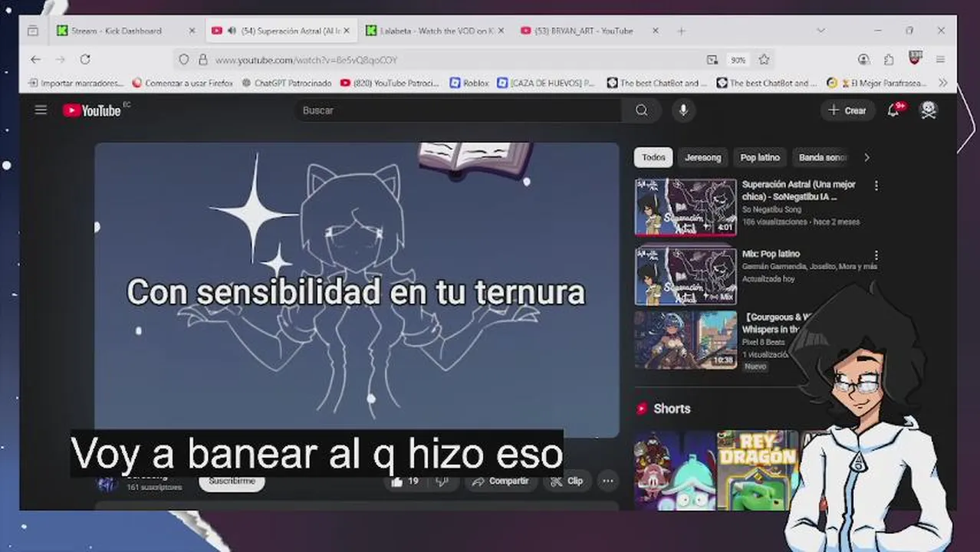This screenshot has width=980, height=552.
Task: Open the shield tracking protection icon
Action: coord(183,60)
